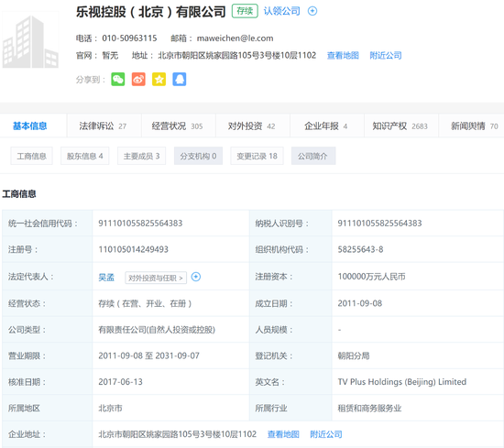Open legal representative 吴孟 profile link
The height and width of the screenshot is (448, 504).
[x=106, y=277]
